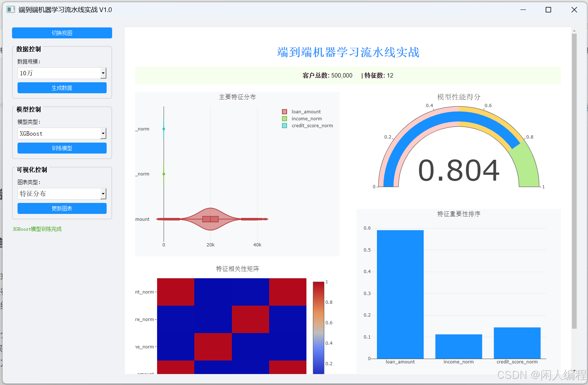Click the 可视化控制 group label

[x=32, y=170]
